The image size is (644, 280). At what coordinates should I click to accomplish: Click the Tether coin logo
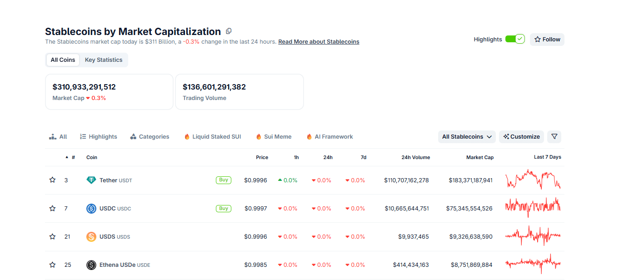point(90,180)
